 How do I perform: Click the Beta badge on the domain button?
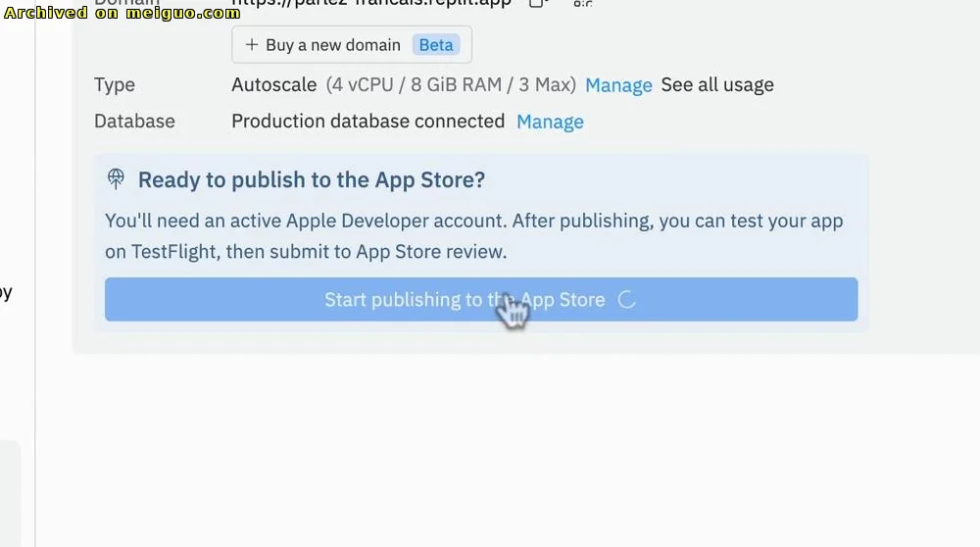coord(436,45)
